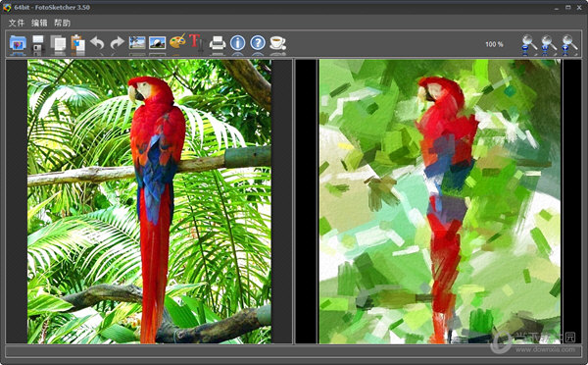Viewport: 588px width, 365px height.
Task: Click the 100 % zoom level text
Action: [x=494, y=44]
